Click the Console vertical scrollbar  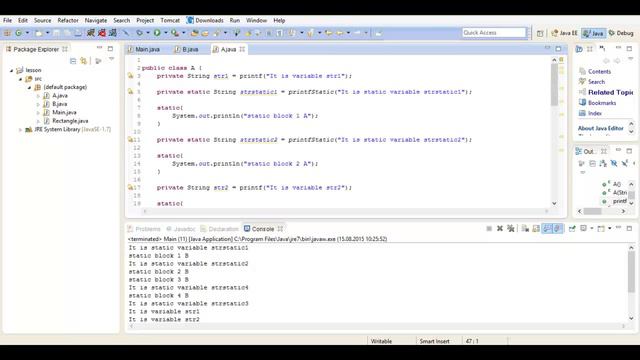click(x=631, y=283)
